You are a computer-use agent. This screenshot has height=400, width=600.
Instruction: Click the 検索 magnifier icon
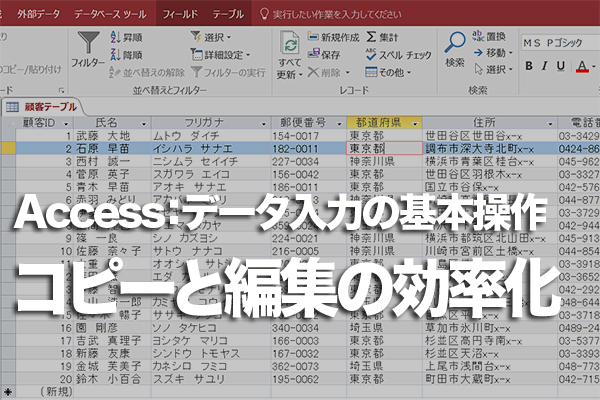click(455, 42)
